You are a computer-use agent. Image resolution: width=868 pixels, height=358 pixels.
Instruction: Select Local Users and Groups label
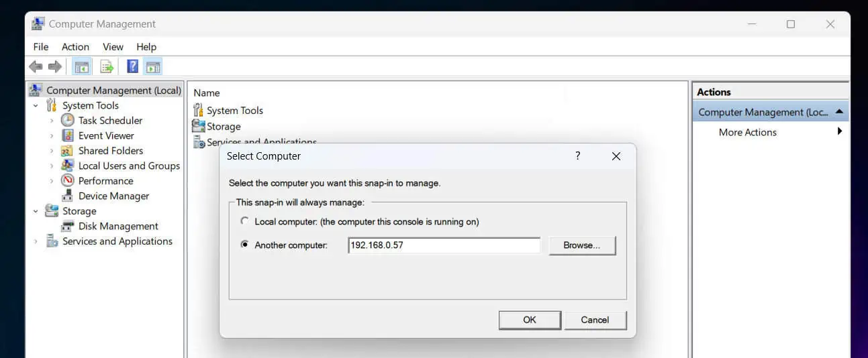(x=129, y=166)
